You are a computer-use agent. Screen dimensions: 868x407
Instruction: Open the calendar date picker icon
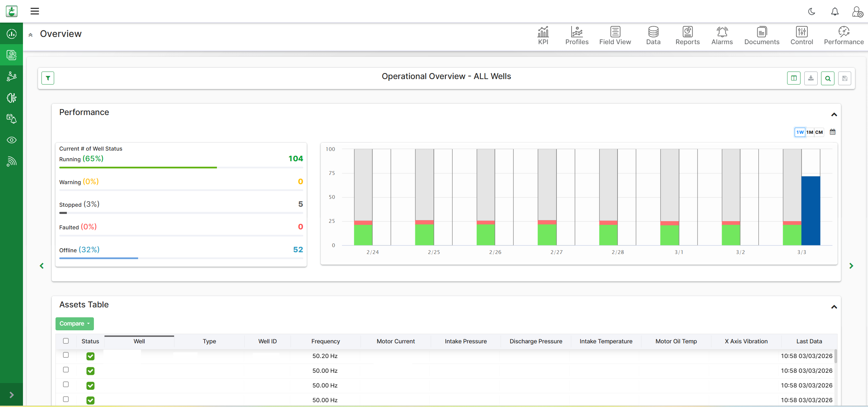[832, 132]
